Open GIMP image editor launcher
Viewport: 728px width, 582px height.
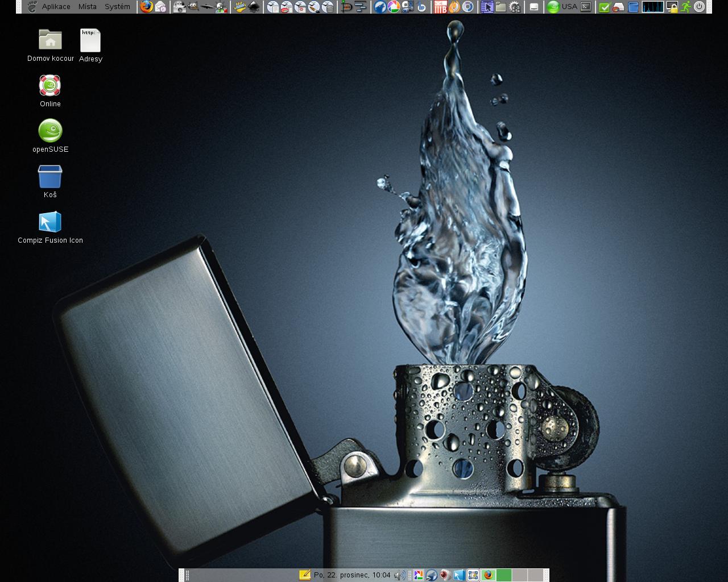(193, 7)
